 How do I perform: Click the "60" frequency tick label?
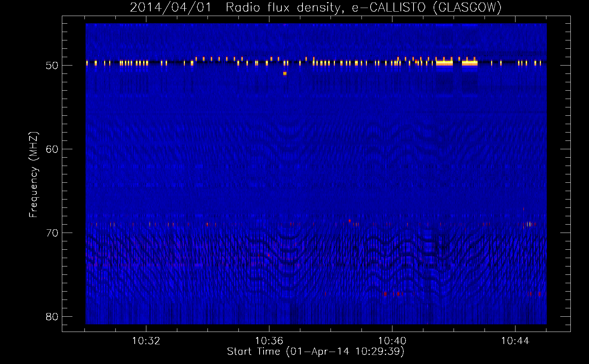click(52, 149)
